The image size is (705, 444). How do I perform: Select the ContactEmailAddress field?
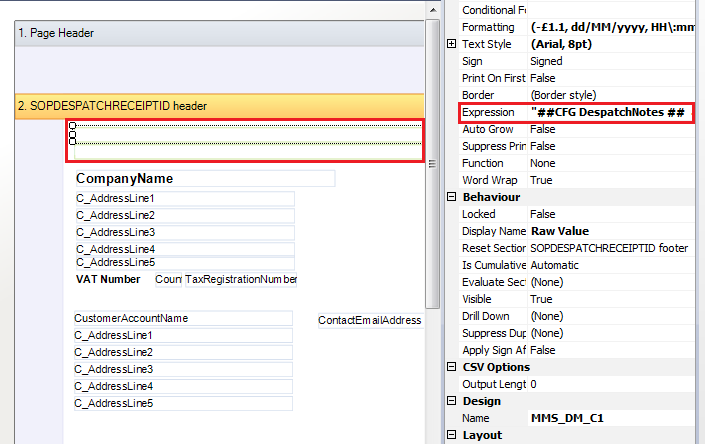coord(369,321)
